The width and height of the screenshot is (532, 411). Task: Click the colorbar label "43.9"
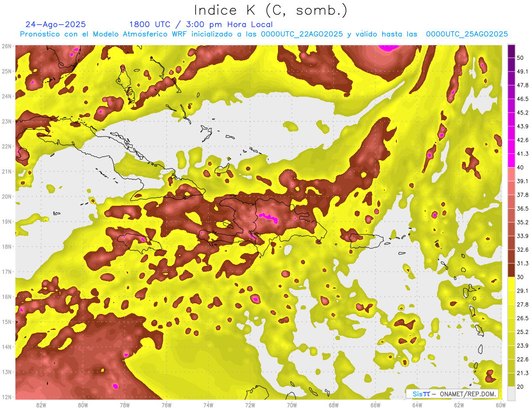(522, 126)
